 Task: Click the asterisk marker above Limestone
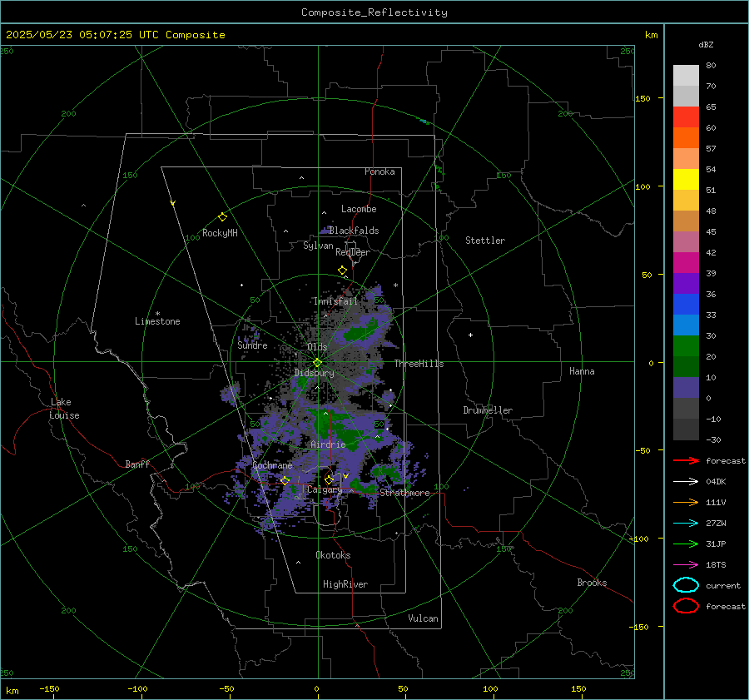157,314
